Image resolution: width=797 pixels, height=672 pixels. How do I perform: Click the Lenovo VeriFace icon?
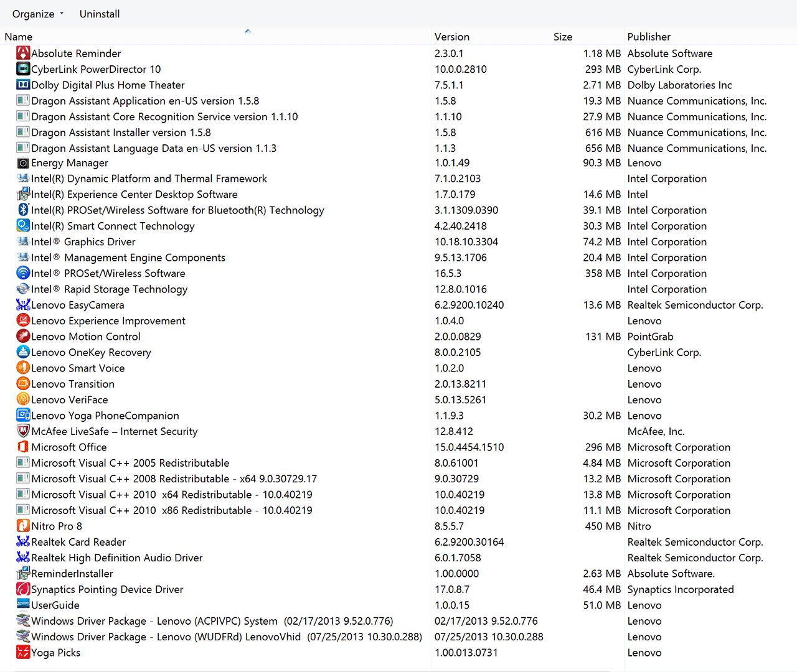tap(23, 399)
